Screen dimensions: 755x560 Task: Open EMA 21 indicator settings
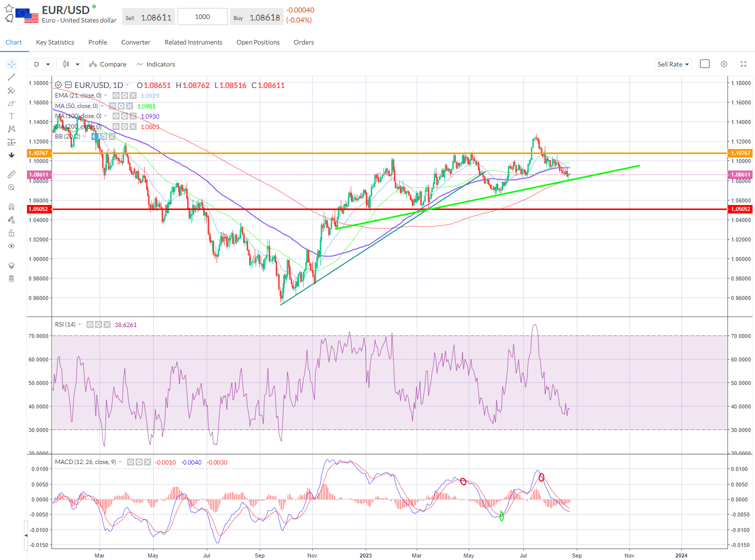125,95
